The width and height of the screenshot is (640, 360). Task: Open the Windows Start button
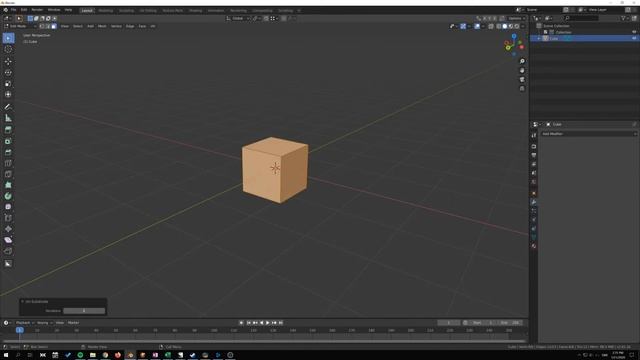click(6, 355)
